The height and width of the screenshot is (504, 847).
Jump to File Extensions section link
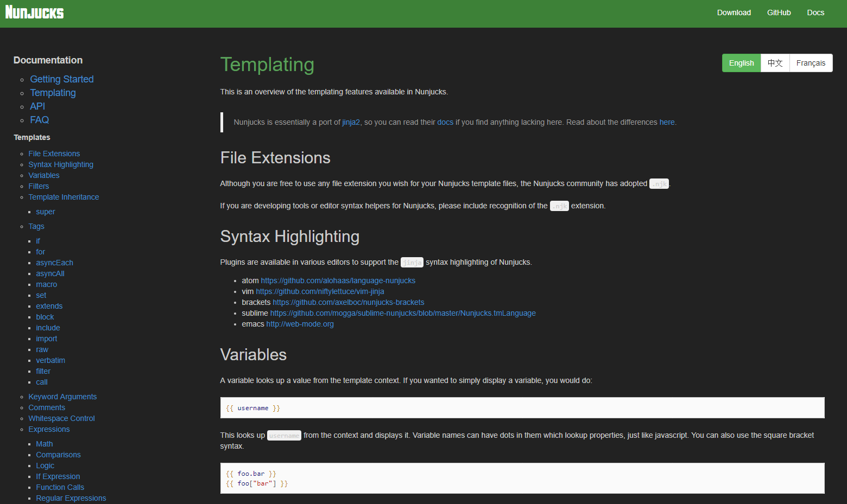click(x=54, y=154)
